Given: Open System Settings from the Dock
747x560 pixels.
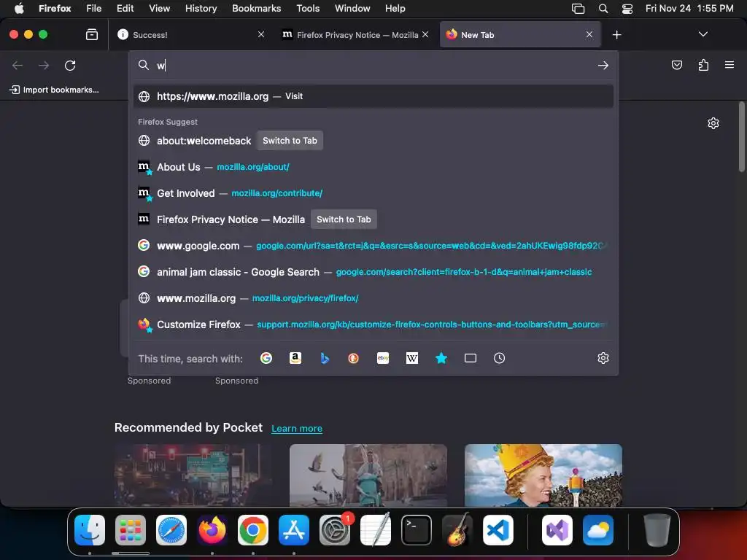Looking at the screenshot, I should pyautogui.click(x=334, y=530).
